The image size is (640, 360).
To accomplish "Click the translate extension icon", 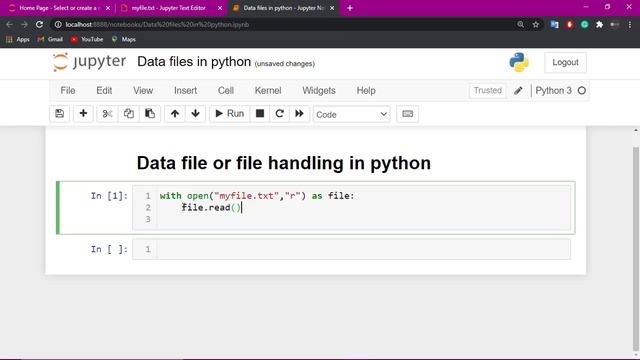I will (554, 24).
